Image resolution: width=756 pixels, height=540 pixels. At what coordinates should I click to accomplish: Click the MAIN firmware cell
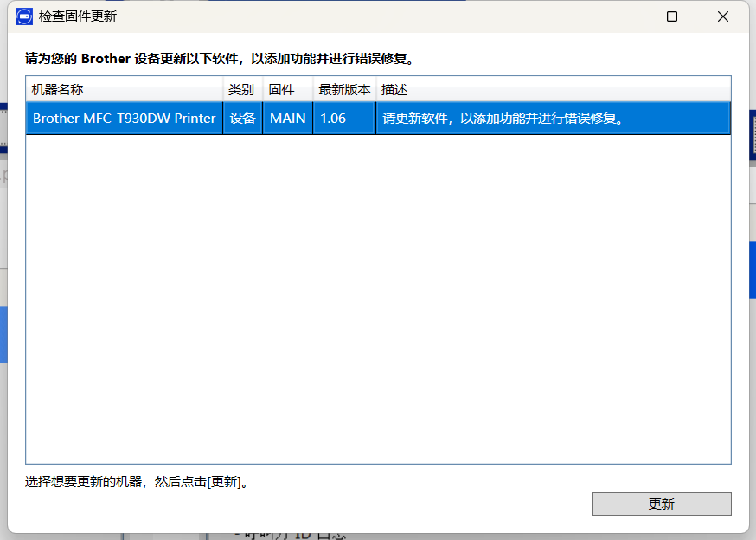(288, 119)
